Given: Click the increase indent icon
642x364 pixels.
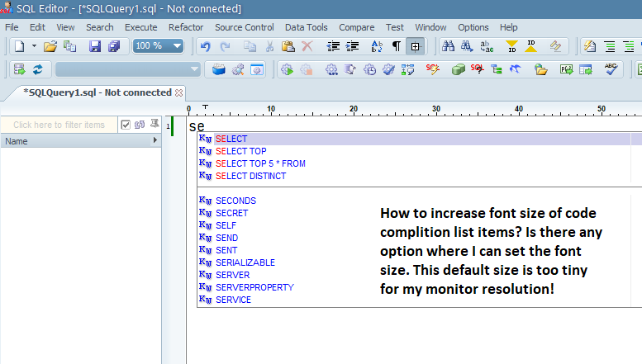Looking at the screenshot, I should (x=353, y=46).
